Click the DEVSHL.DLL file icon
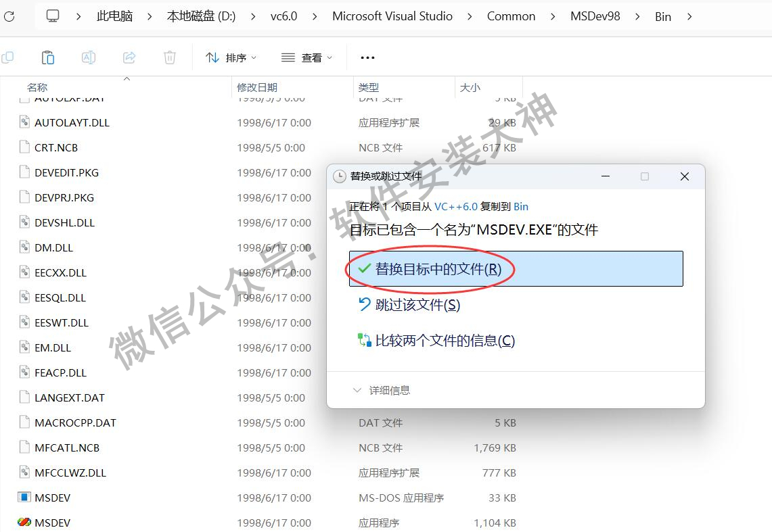 tap(24, 222)
